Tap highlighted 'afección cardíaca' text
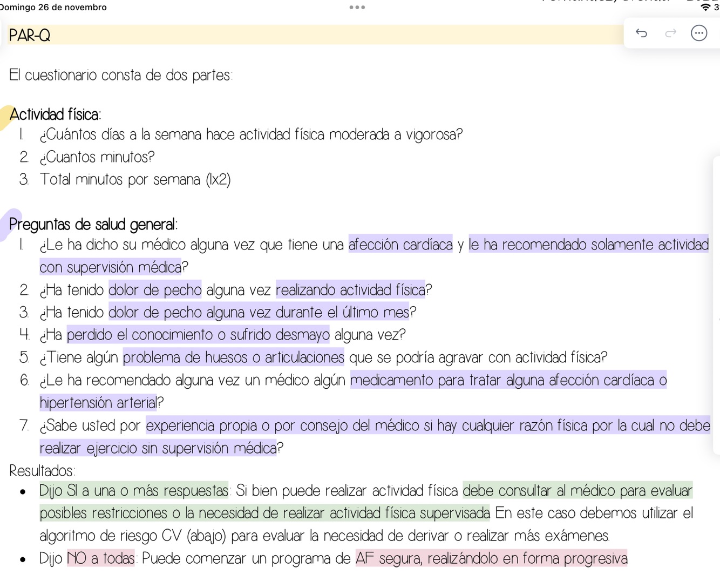The image size is (720, 588). pyautogui.click(x=400, y=245)
